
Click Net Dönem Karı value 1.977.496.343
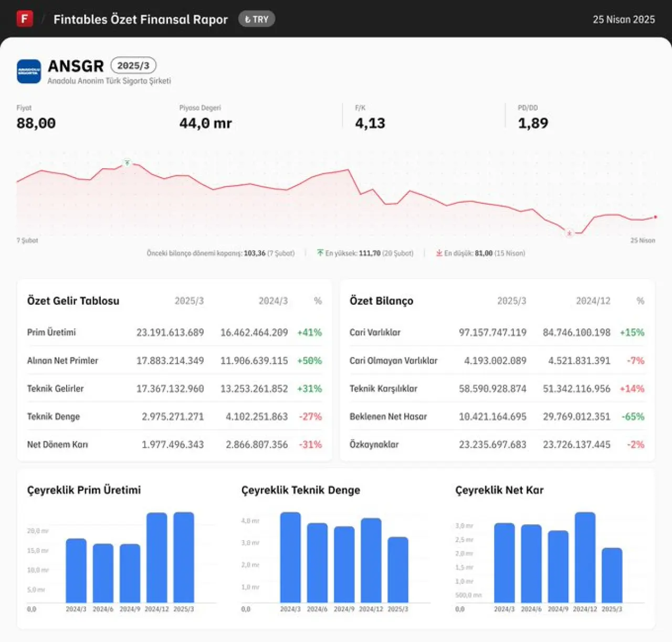pyautogui.click(x=173, y=444)
